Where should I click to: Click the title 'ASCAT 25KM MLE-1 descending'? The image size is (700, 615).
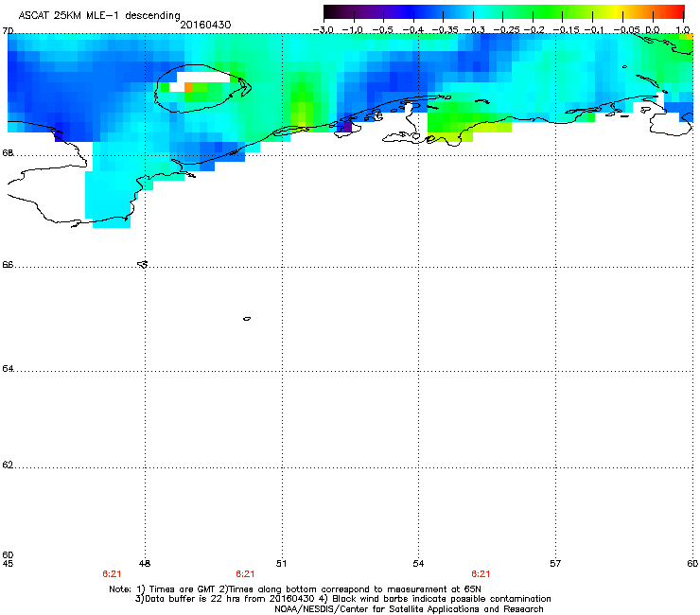click(99, 15)
